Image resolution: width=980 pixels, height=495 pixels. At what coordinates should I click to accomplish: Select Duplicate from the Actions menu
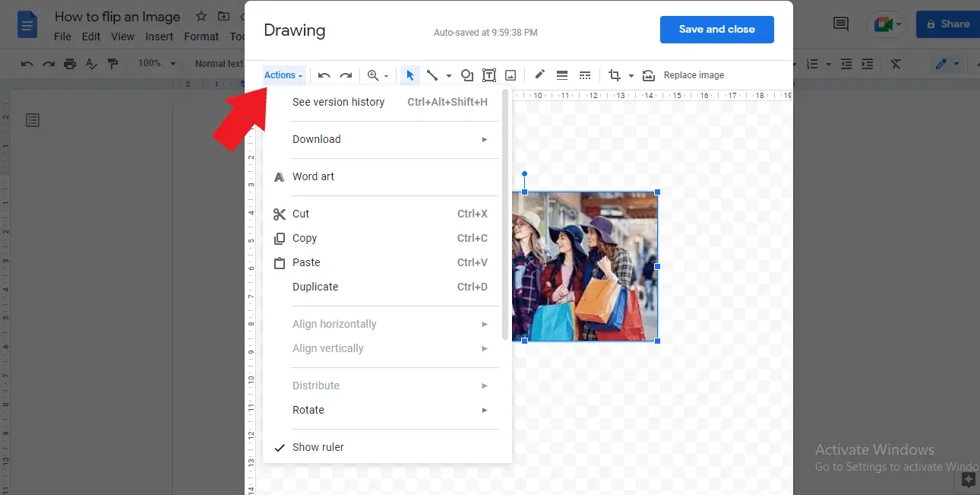click(x=315, y=287)
